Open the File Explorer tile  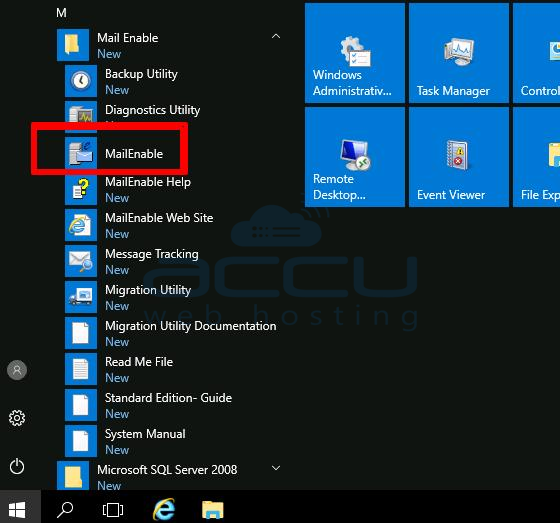[536, 157]
